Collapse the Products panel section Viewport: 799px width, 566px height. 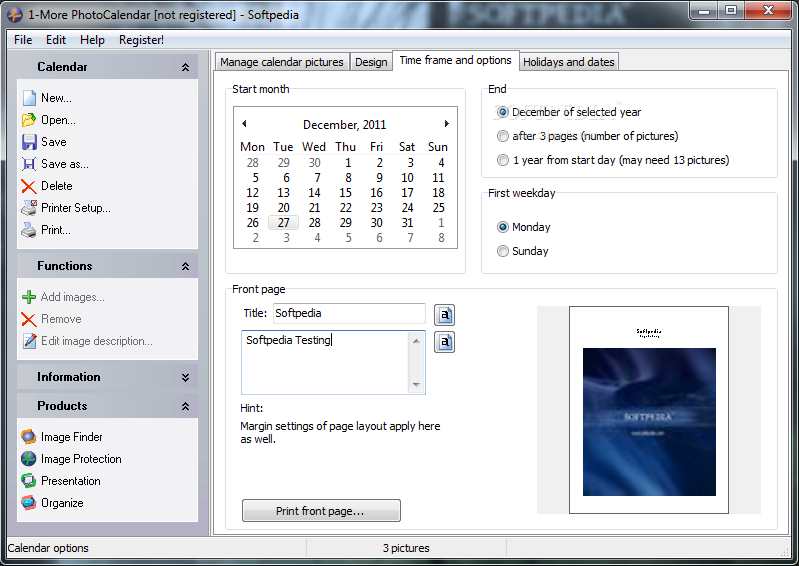point(185,406)
